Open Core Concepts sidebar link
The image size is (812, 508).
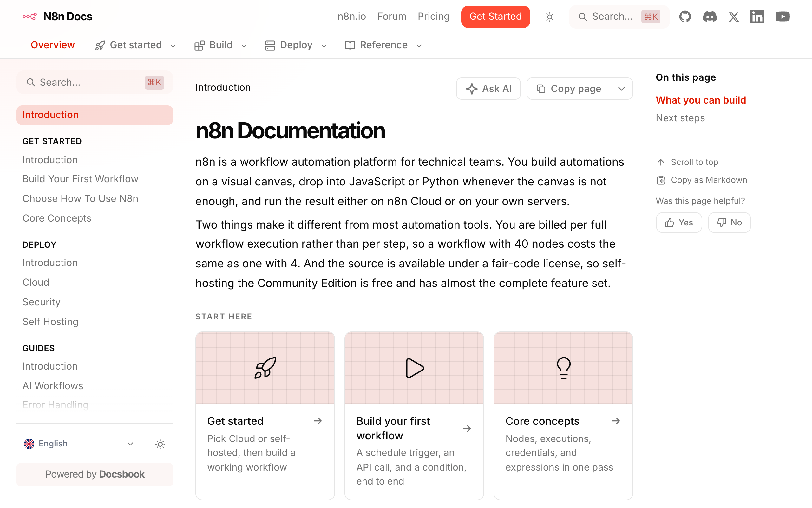(x=57, y=218)
